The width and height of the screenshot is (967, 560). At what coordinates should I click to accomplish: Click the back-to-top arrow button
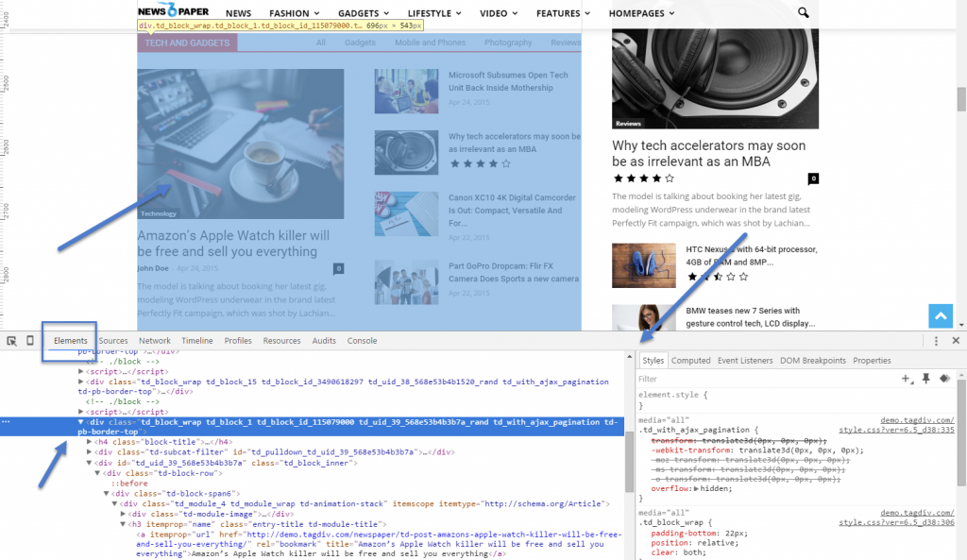coord(941,316)
